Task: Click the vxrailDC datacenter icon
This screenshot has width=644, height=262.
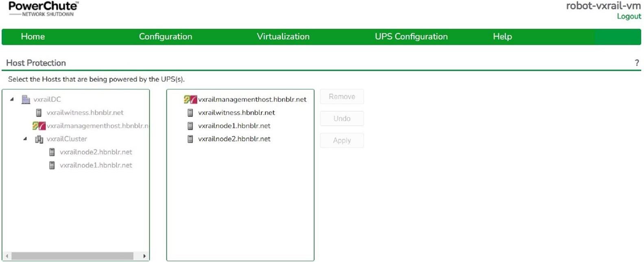Action: click(26, 99)
